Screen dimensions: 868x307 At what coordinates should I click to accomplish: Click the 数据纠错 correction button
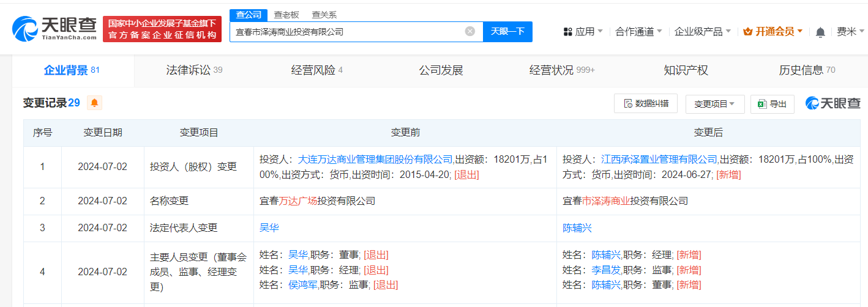pos(645,104)
